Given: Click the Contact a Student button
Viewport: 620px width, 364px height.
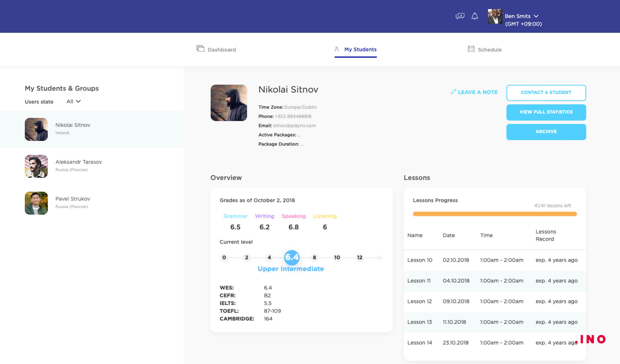Looking at the screenshot, I should pos(546,92).
